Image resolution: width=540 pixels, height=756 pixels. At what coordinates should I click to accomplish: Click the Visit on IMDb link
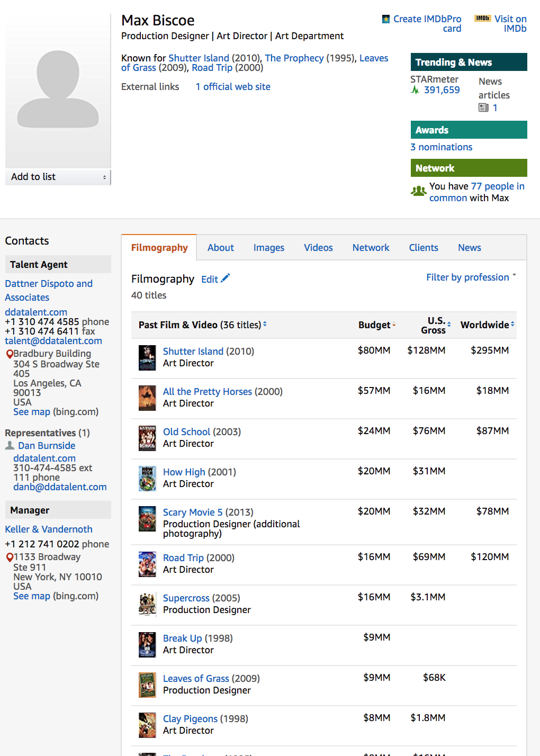pos(510,24)
